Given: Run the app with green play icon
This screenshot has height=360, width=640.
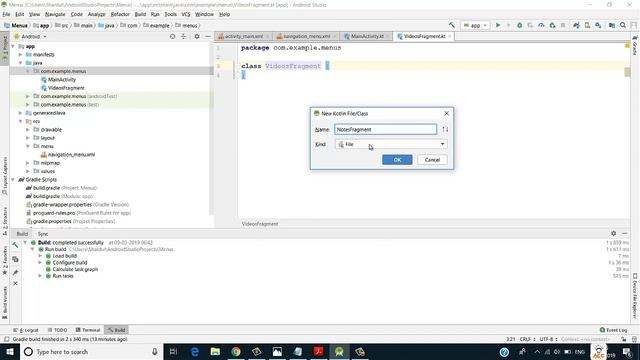Looking at the screenshot, I should pos(498,25).
